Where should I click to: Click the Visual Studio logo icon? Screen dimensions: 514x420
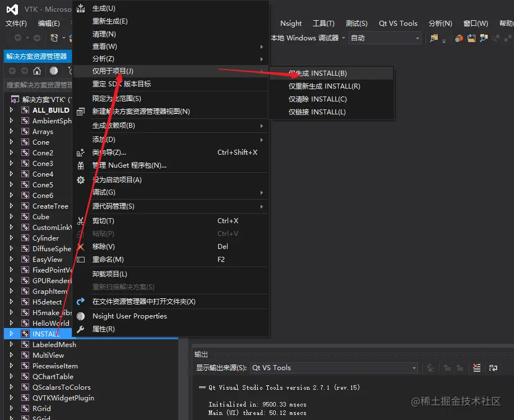(x=12, y=9)
